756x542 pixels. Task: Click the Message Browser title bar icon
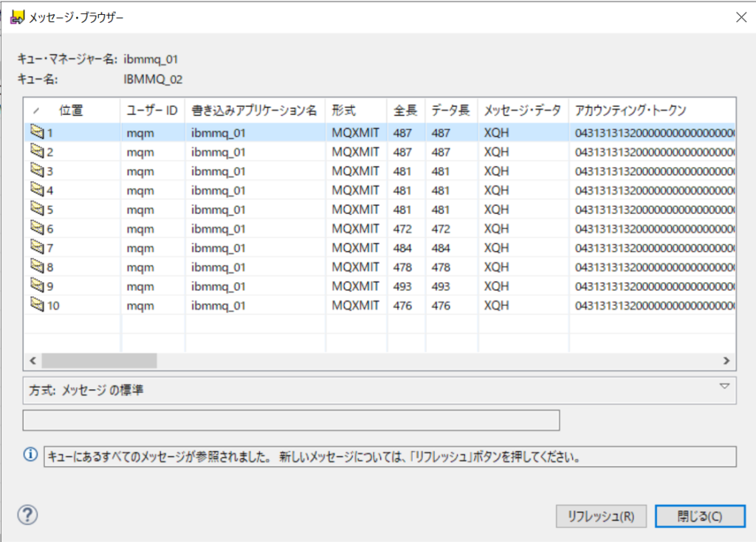click(17, 18)
